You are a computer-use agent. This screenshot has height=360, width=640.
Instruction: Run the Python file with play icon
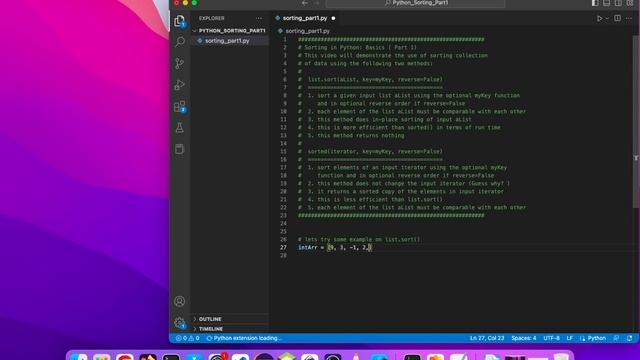[599, 18]
